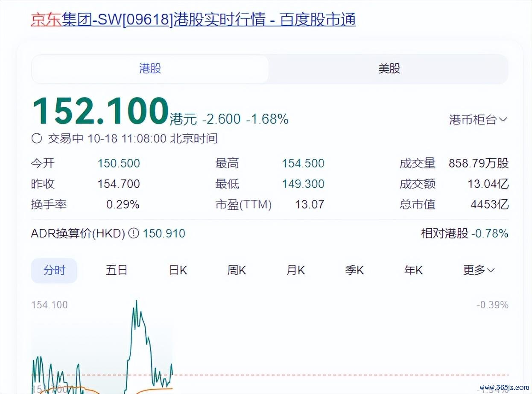
Task: Click the ADR price value 150.910
Action: point(164,234)
